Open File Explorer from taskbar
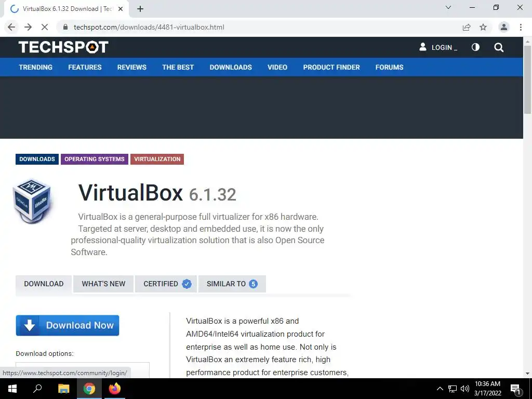The height and width of the screenshot is (399, 532). click(x=63, y=389)
